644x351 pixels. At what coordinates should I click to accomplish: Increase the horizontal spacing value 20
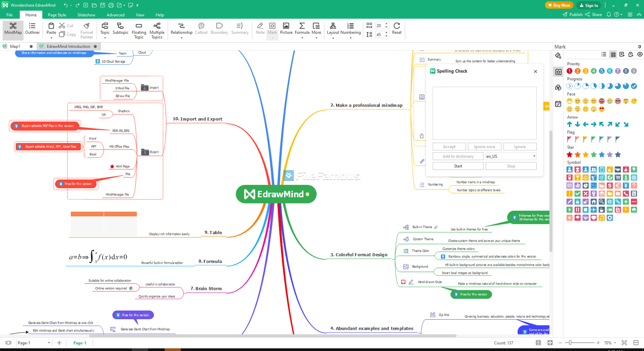(x=387, y=24)
